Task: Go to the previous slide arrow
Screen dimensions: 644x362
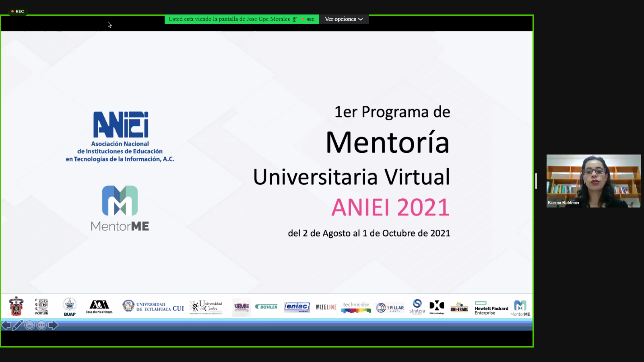Action: (6, 325)
